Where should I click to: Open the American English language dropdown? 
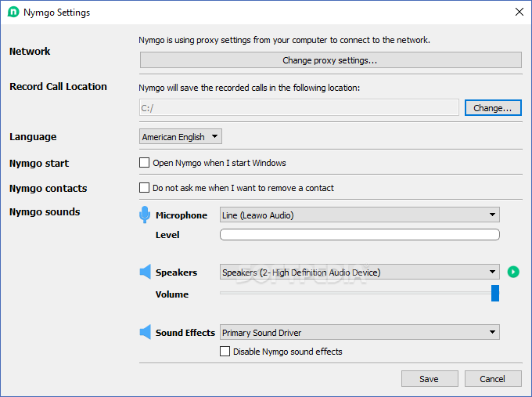[181, 136]
